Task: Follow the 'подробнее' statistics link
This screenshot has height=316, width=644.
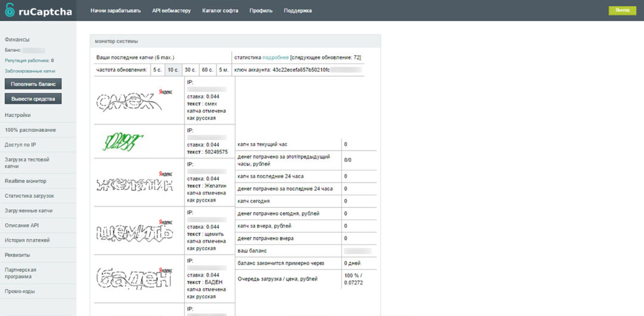Action: 275,57
